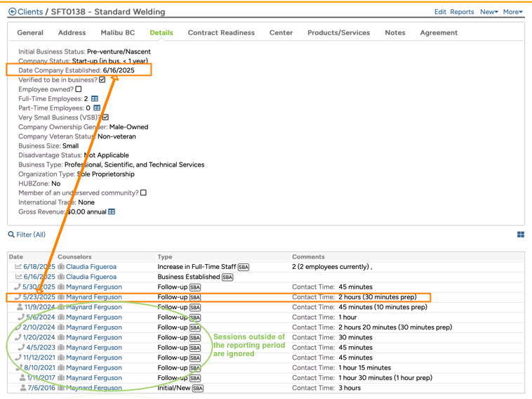The width and height of the screenshot is (532, 399).
Task: Click the chart icon on the 6/18/2025 row
Action: (x=18, y=267)
